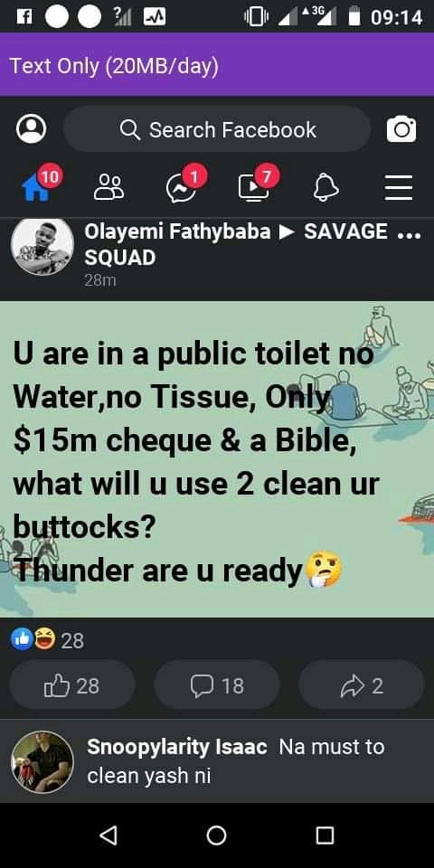This screenshot has height=868, width=434.
Task: View Olayemi Fathybaba's profile name
Action: click(177, 232)
